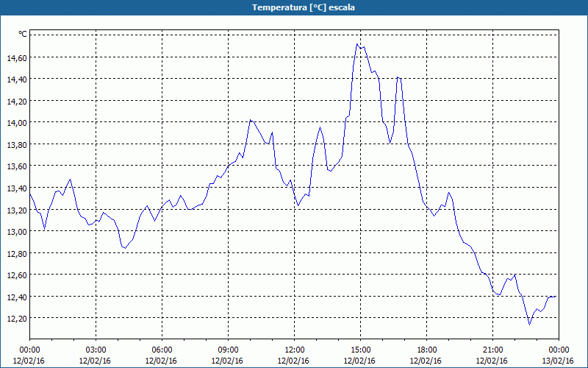Click the temperature curve's highest peak near 15:00
This screenshot has height=368, width=588.
(357, 44)
